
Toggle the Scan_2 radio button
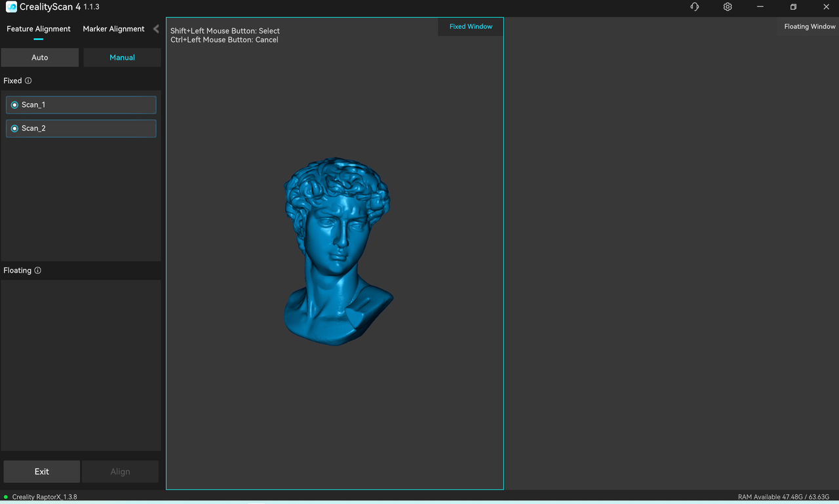[x=14, y=128]
